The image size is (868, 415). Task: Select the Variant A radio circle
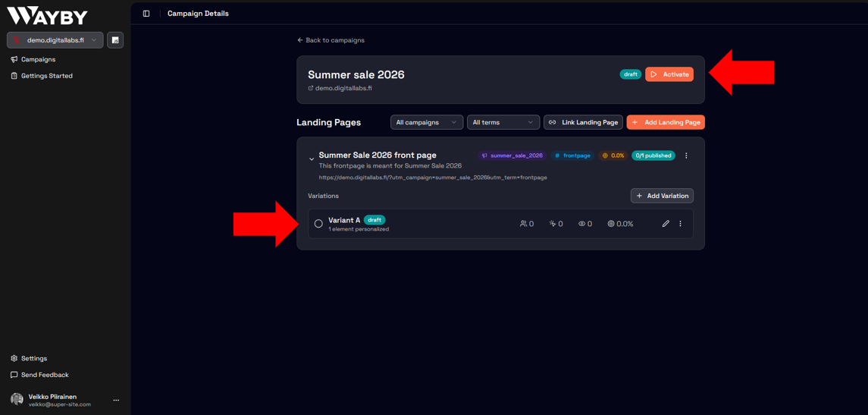point(318,224)
